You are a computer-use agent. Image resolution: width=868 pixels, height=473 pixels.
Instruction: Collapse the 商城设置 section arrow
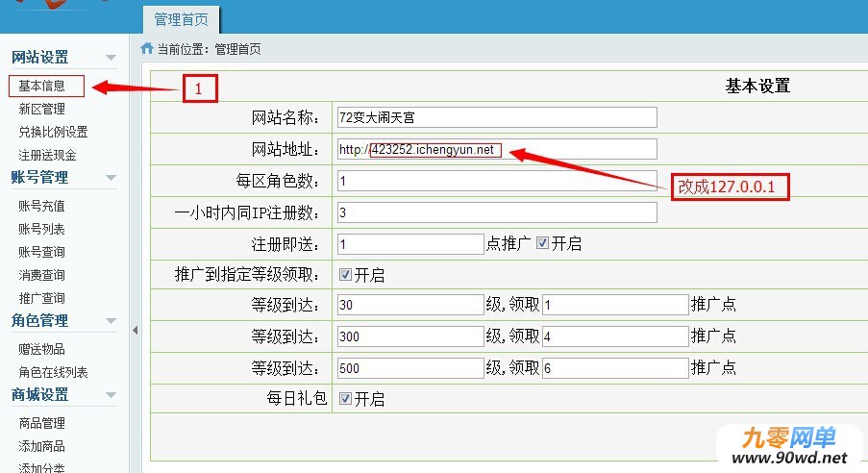point(111,395)
